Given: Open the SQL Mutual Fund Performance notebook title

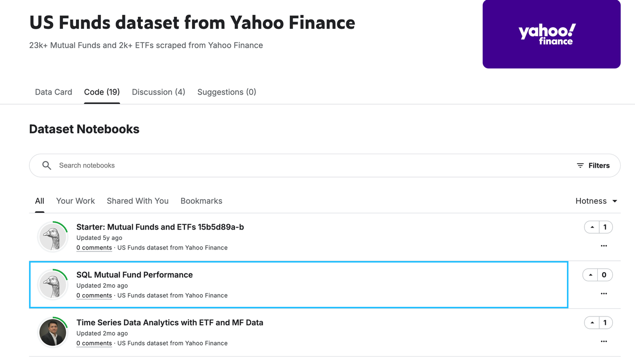Looking at the screenshot, I should 134,275.
